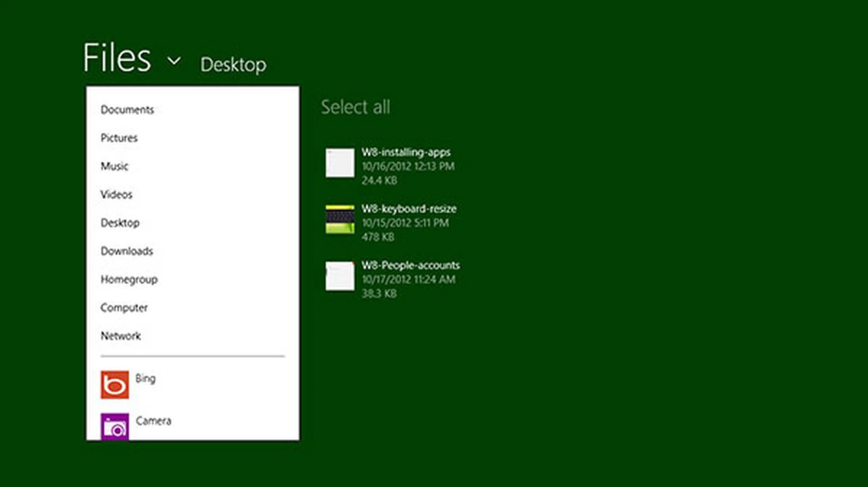Click the Bing app icon
Viewport: 868px width, 487px height.
(114, 385)
